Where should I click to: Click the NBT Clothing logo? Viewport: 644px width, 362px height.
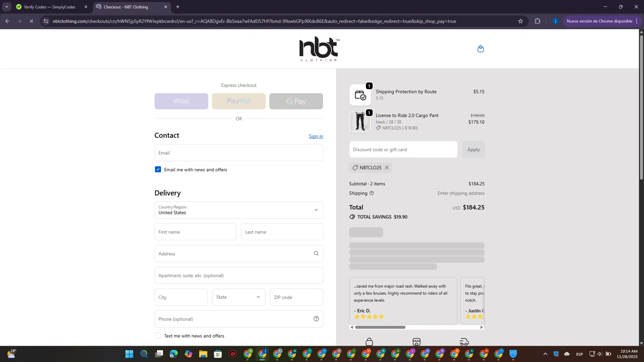pos(319,49)
